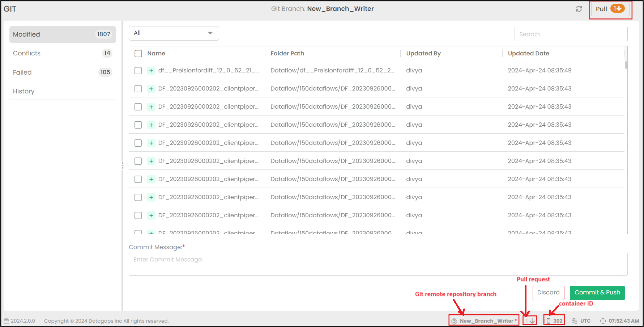
Task: Click the git branch icon in status bar
Action: [454, 321]
